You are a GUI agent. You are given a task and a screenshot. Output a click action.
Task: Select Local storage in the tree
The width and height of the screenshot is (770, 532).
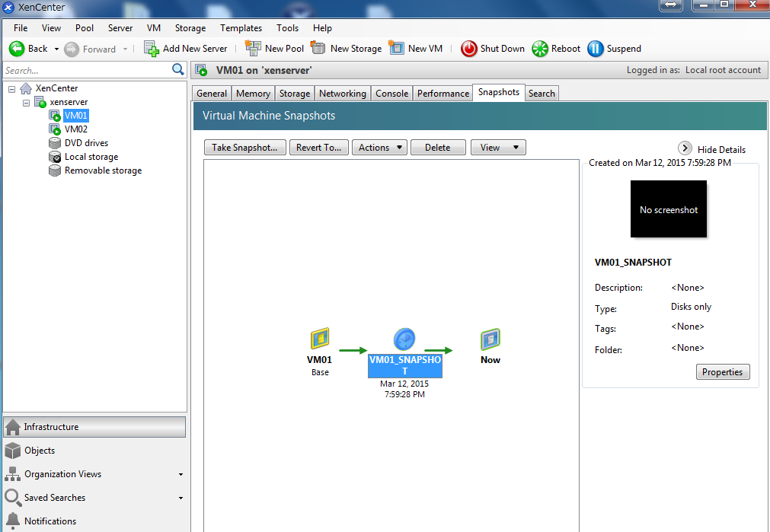tap(91, 157)
